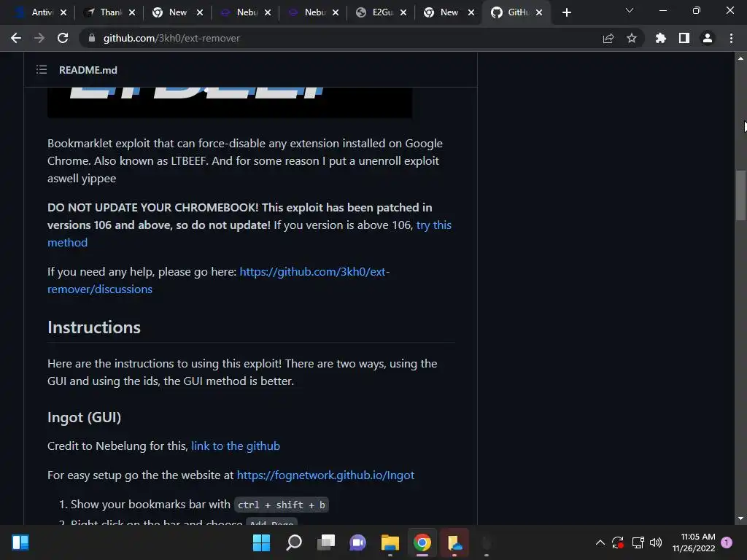Close the E2Gu tab

(403, 12)
